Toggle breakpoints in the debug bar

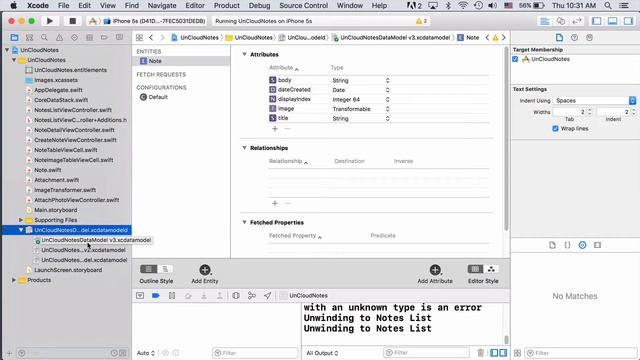(x=156, y=296)
